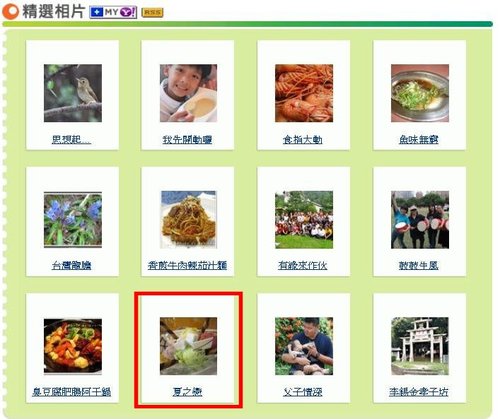Screen dimensions: 500x419
Task: Follow the 夏之戀 text link
Action: [x=187, y=392]
